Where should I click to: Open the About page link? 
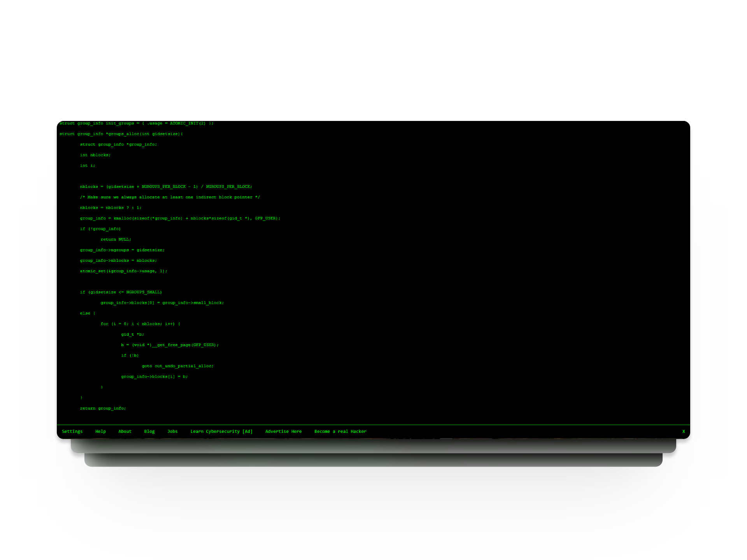(125, 431)
